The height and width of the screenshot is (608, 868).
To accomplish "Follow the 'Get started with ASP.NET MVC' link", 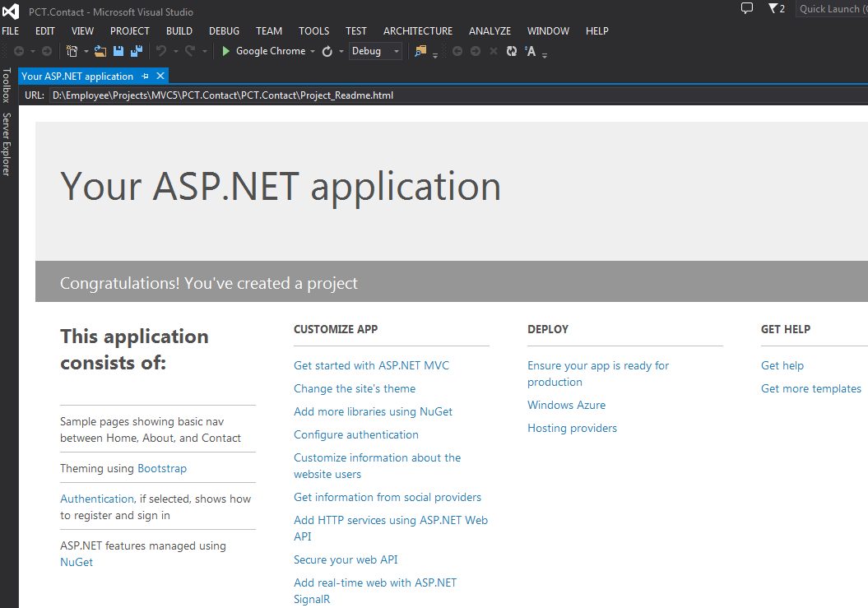I will [371, 365].
